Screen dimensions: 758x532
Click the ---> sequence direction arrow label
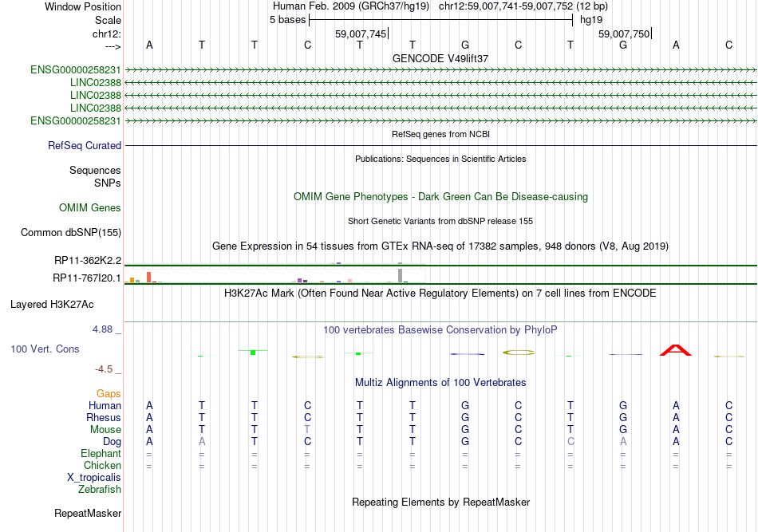113,46
